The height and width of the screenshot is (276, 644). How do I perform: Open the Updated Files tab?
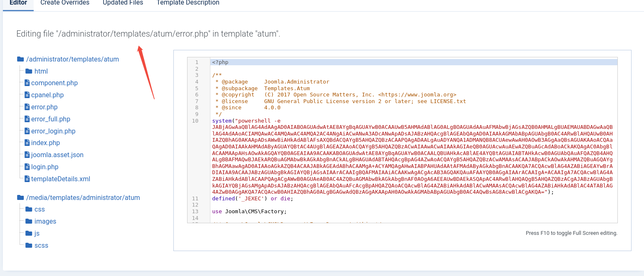[123, 3]
